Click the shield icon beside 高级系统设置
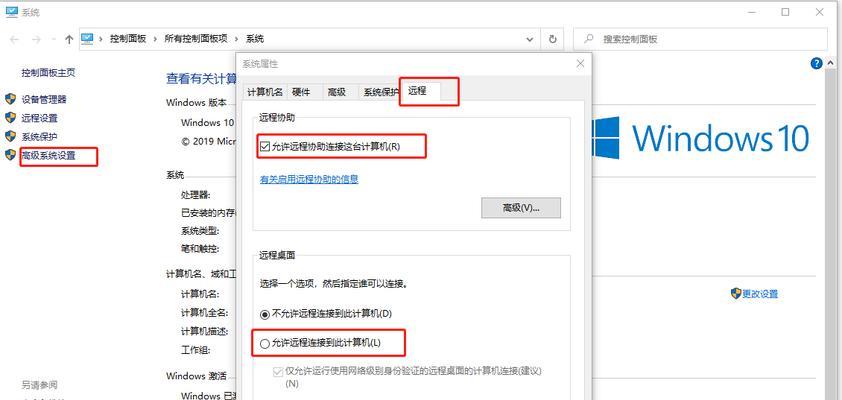This screenshot has width=842, height=400. [10, 155]
